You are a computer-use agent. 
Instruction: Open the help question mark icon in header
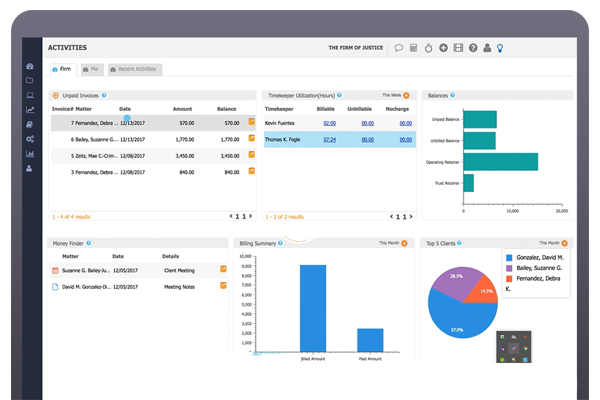[x=473, y=48]
